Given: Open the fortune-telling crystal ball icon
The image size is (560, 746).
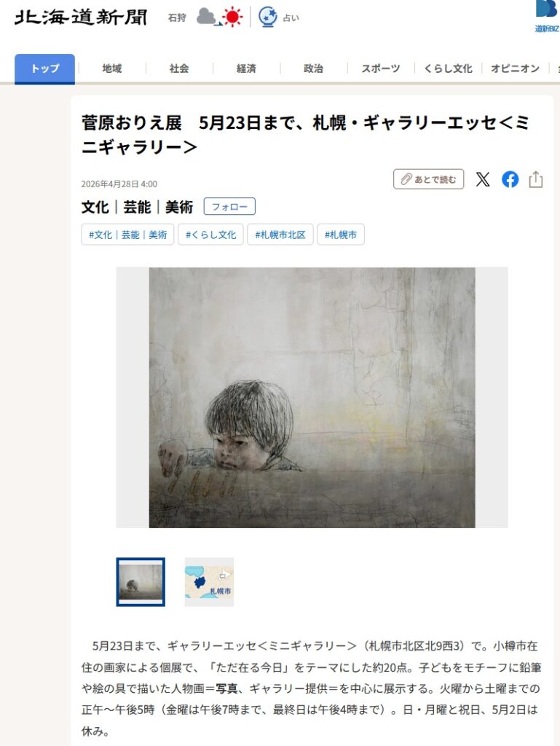Looking at the screenshot, I should pos(268,17).
